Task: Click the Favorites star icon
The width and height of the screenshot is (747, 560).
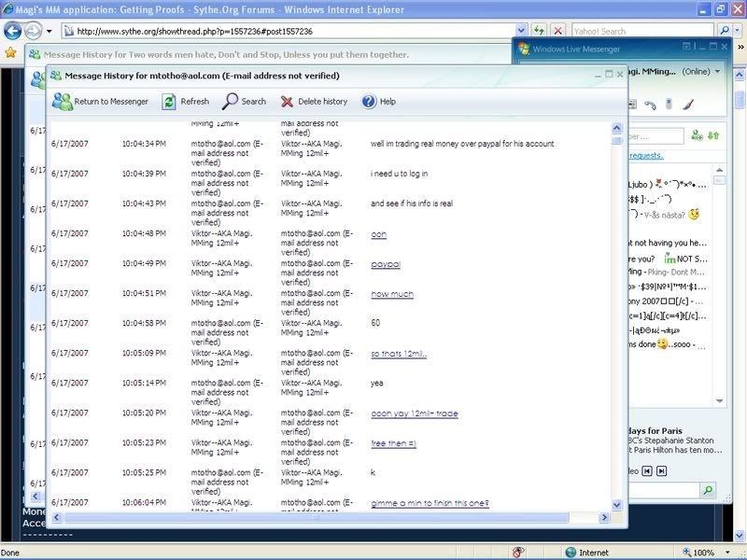Action: point(10,52)
